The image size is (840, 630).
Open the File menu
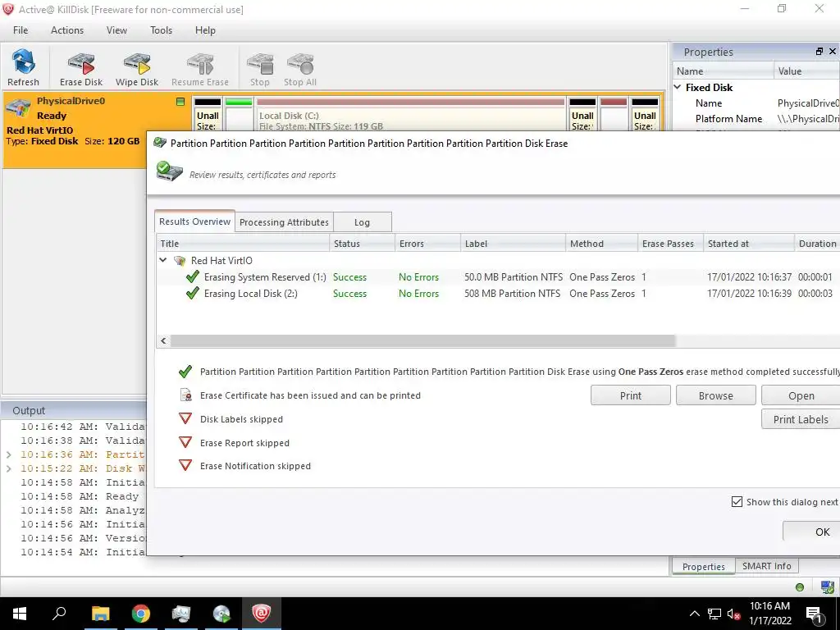[21, 30]
